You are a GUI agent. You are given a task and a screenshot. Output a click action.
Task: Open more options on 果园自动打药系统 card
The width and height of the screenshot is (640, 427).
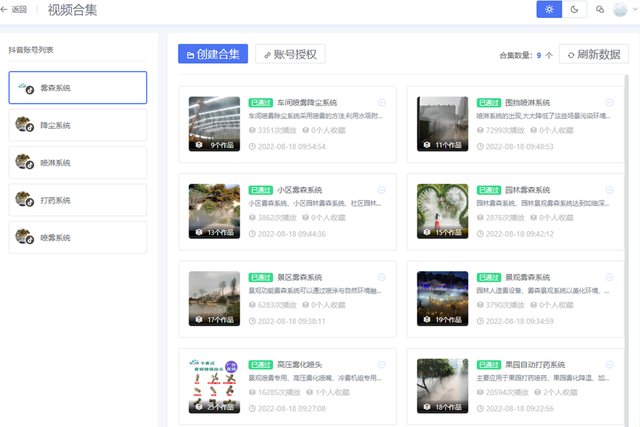coord(610,365)
